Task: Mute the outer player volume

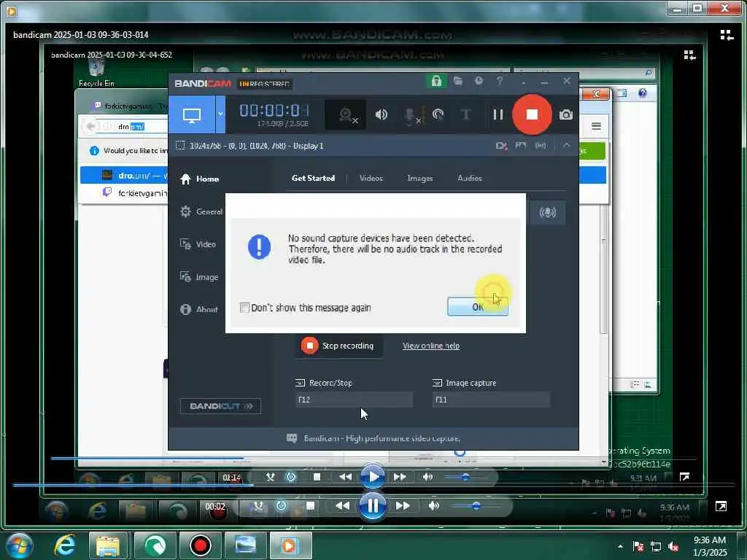Action: [x=433, y=506]
